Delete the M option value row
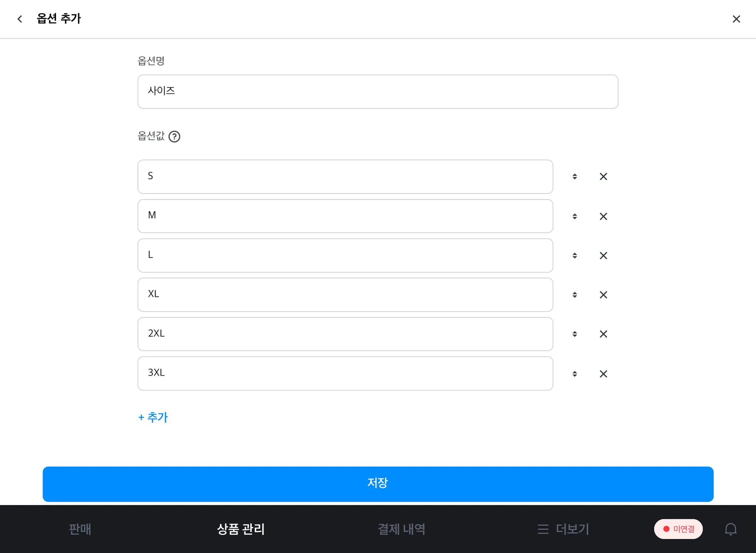Screen dimensions: 756x553 [603, 216]
